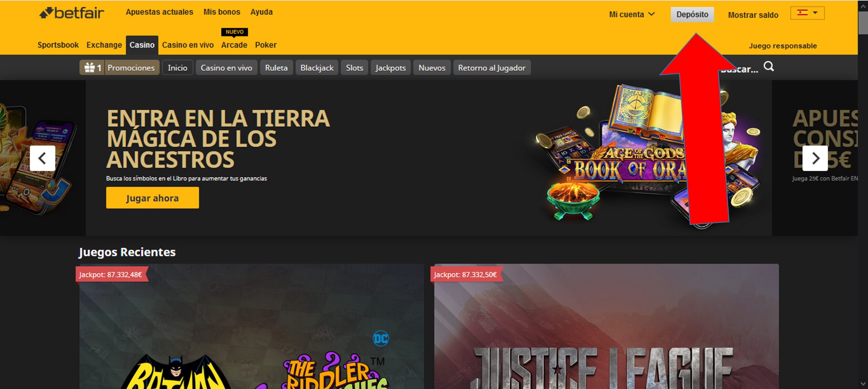Switch to the Exchange tab

[104, 45]
